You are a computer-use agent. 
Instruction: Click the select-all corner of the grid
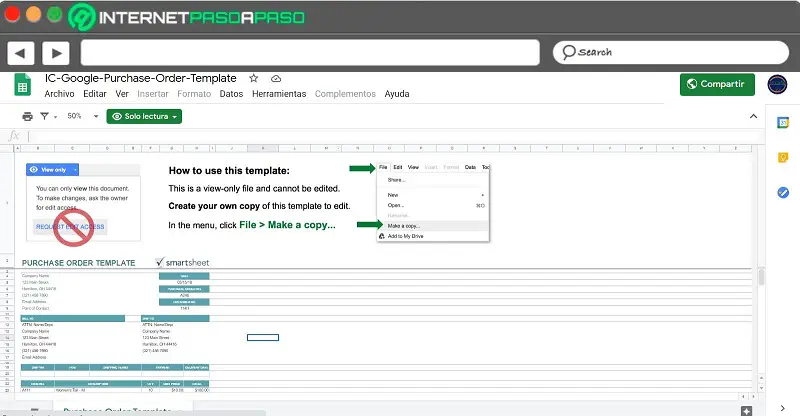pos(7,148)
